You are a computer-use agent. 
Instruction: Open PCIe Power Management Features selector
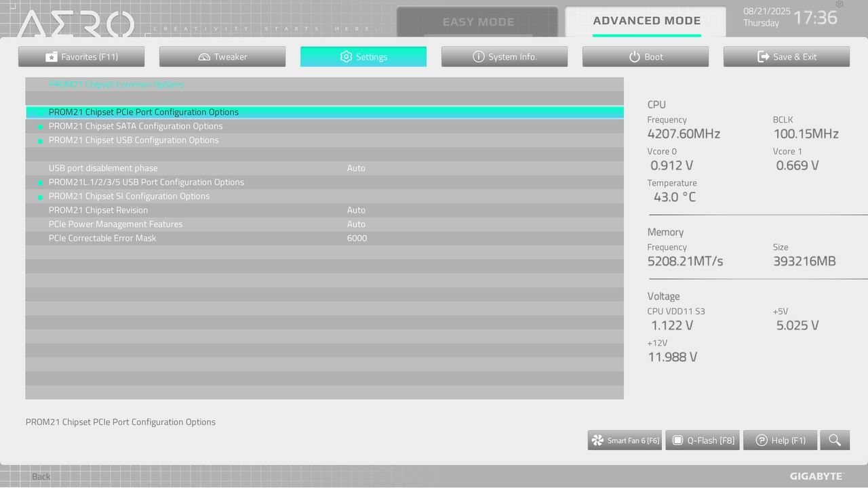356,224
